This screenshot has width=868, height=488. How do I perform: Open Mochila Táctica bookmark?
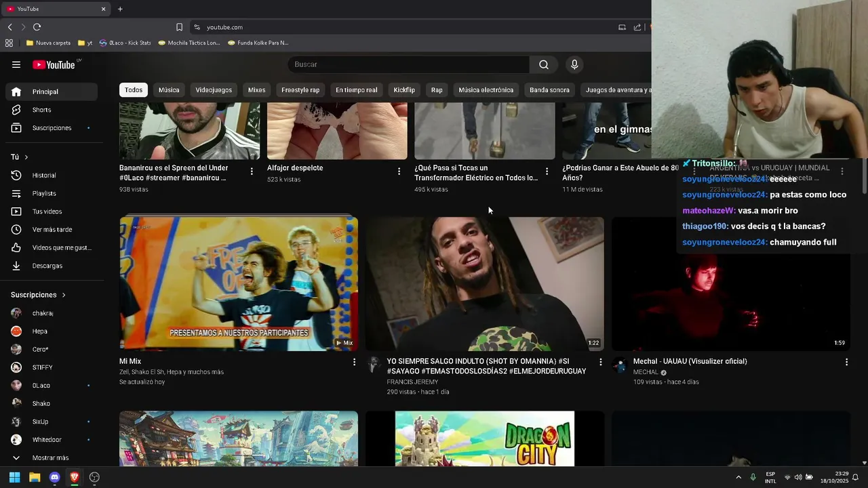189,43
